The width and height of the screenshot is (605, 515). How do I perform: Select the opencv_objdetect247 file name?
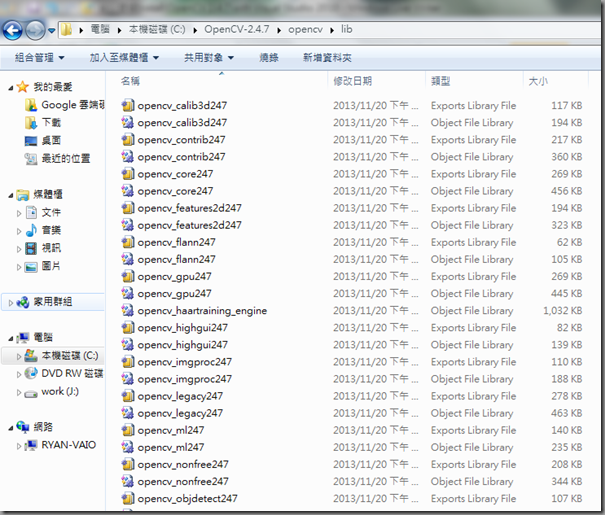pos(187,498)
